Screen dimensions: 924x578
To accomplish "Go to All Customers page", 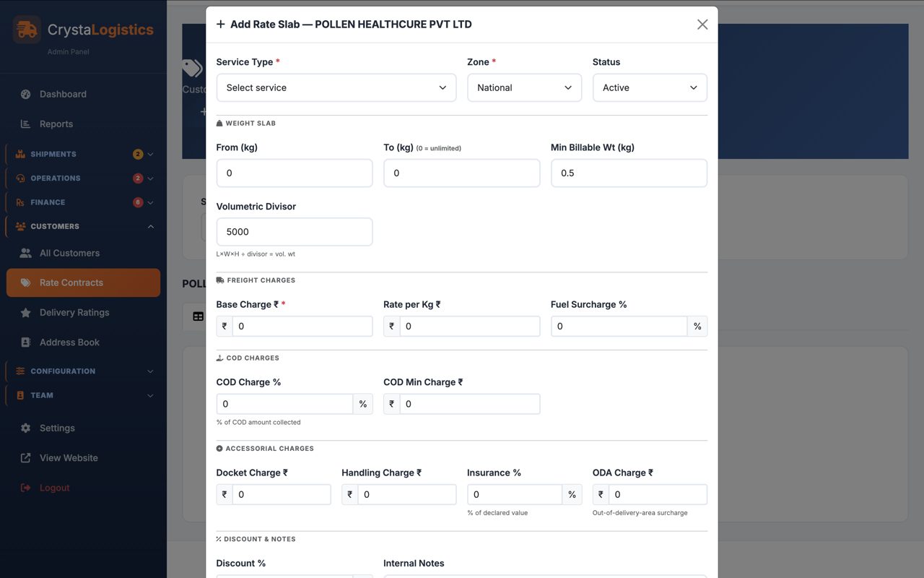I will coord(83,253).
